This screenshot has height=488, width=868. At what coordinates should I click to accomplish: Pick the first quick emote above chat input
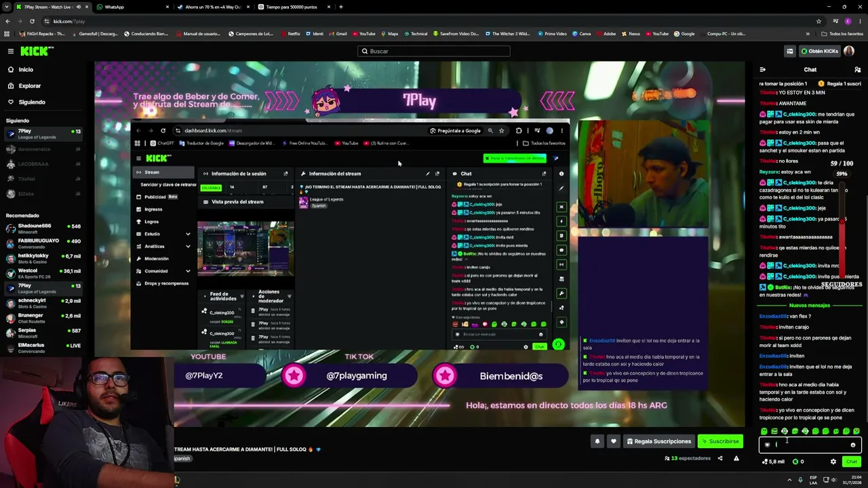[764, 431]
